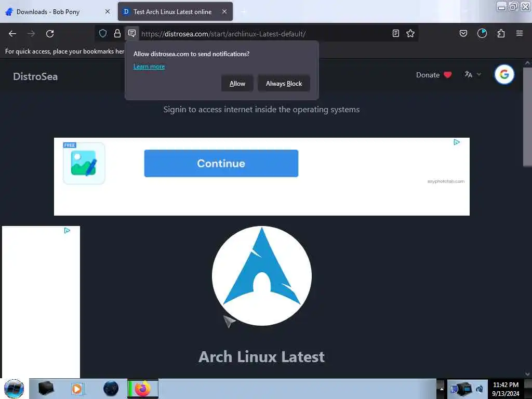Screen dimensions: 532x399
Task: Click the scrollbar down arrow
Action: pos(527,374)
